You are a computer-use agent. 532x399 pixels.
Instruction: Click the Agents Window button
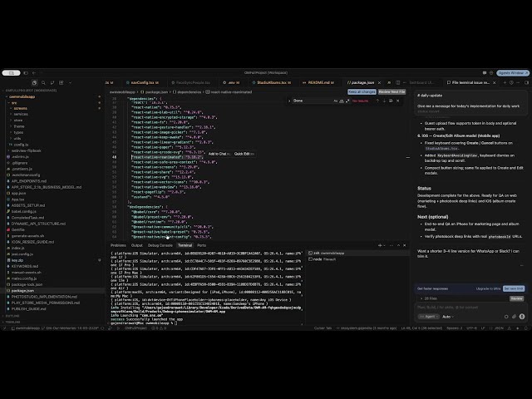point(513,72)
